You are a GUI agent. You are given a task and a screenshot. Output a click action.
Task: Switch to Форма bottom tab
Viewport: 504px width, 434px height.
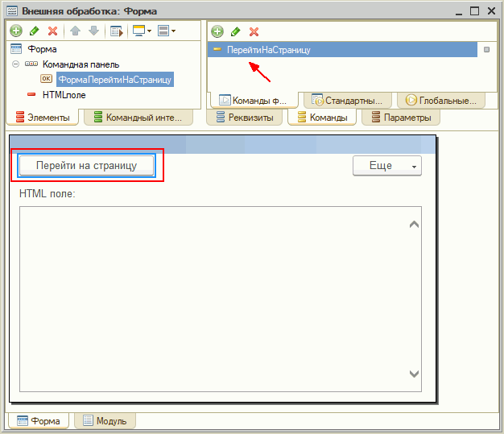pos(39,421)
